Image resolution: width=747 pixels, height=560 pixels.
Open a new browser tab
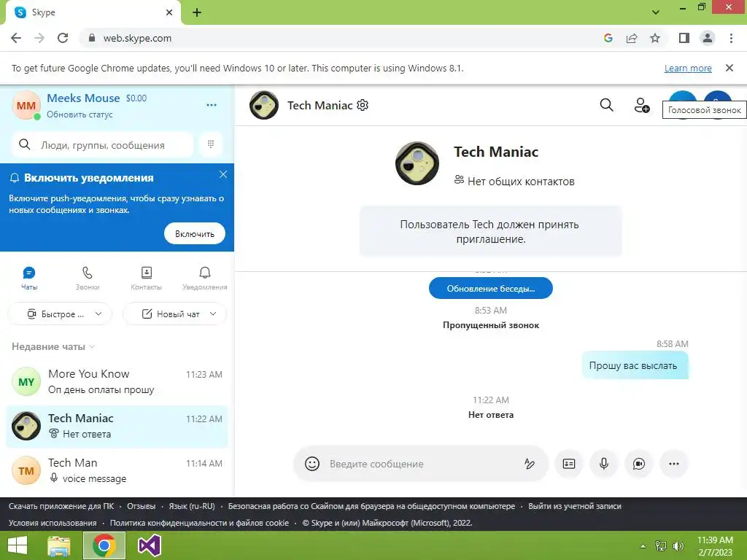(x=197, y=12)
